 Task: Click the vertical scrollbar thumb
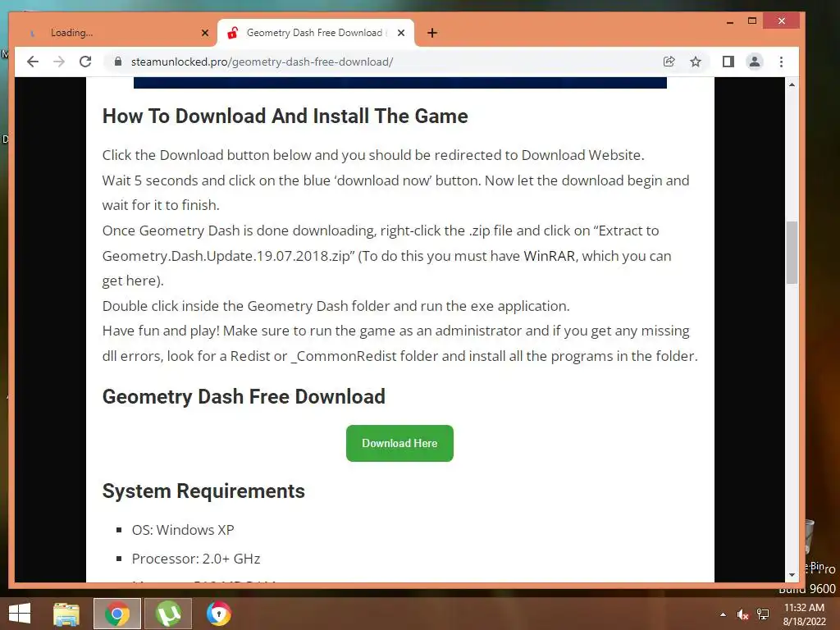pyautogui.click(x=792, y=253)
